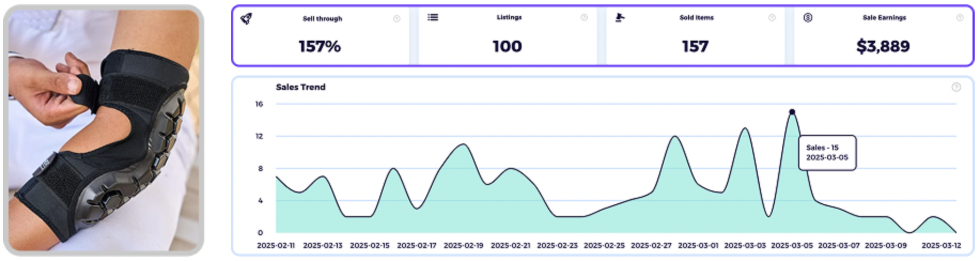Open the help icon on Sale Earnings card

(x=960, y=18)
